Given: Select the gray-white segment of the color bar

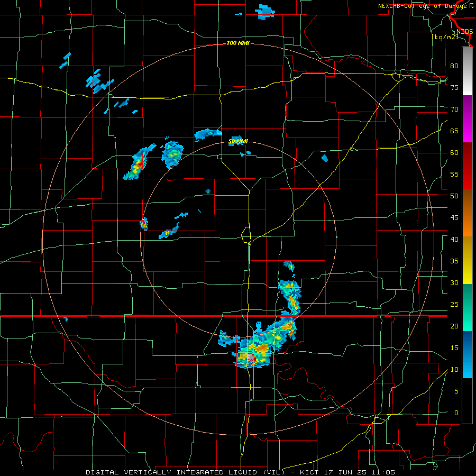Looking at the screenshot, I should (467, 71).
